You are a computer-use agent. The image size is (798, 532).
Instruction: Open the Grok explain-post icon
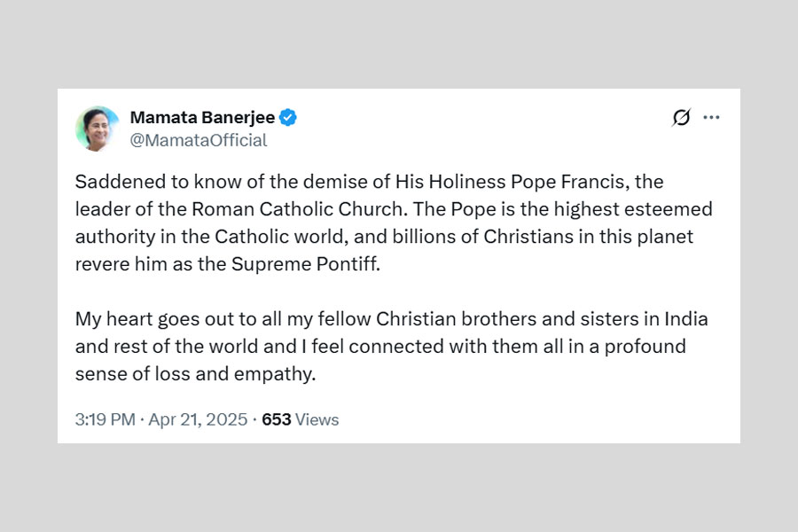point(681,118)
